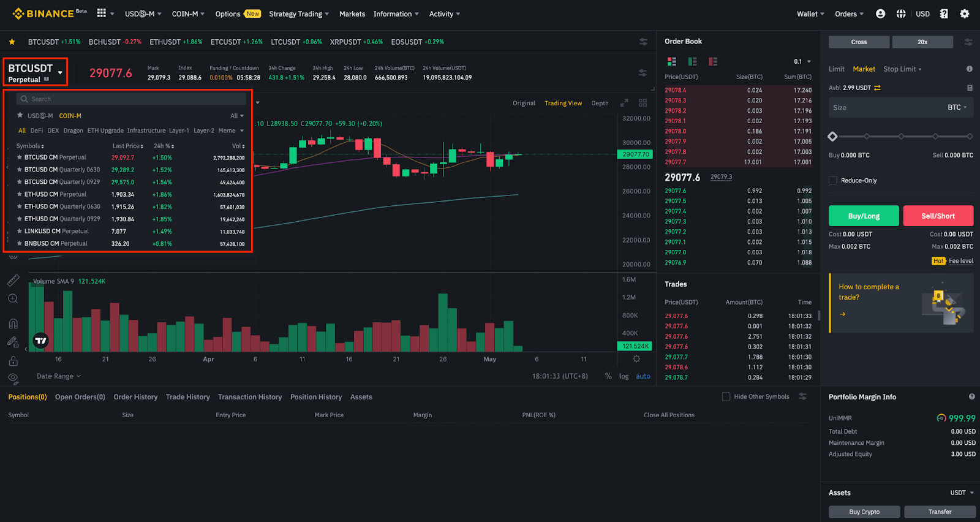
Task: Check the Hide Other Symbols box
Action: click(726, 396)
